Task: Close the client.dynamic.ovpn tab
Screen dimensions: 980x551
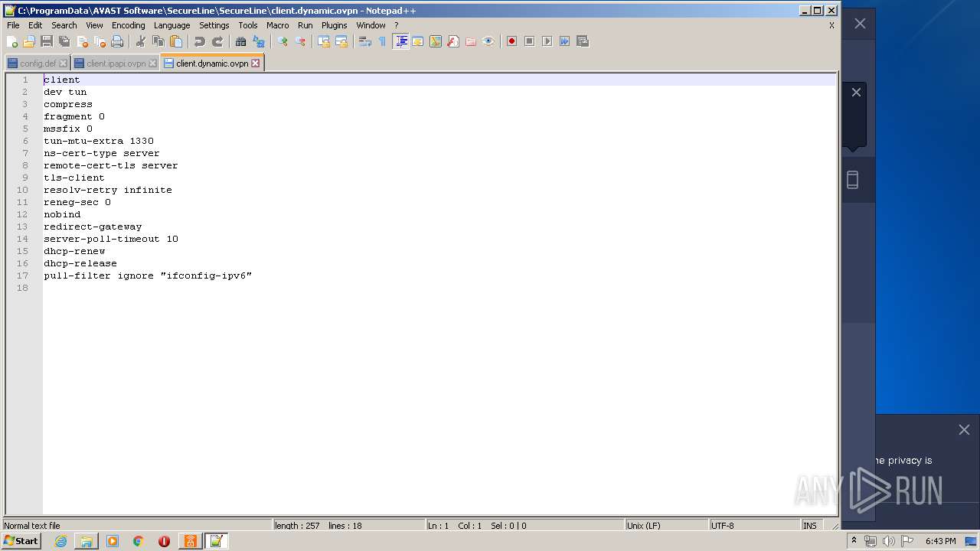Action: coord(256,64)
